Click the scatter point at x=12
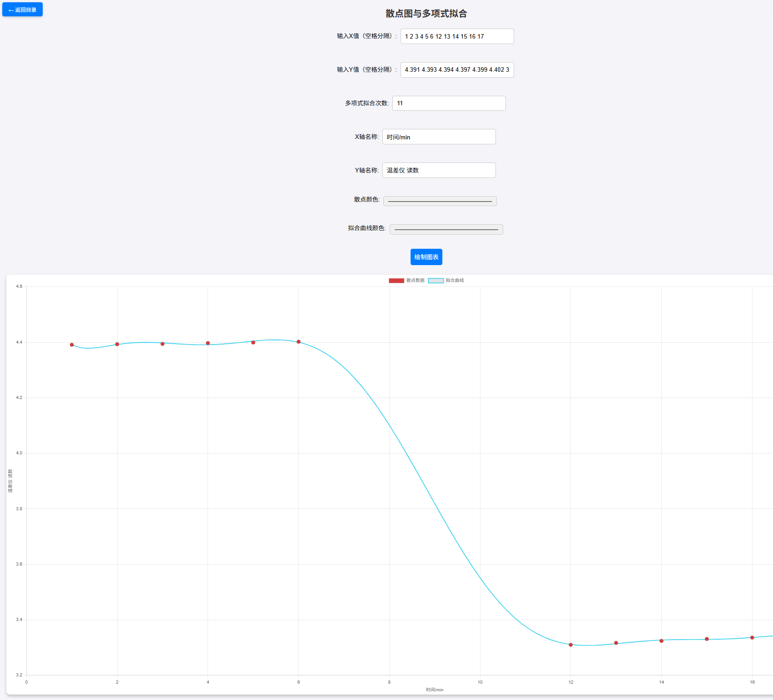Image resolution: width=773 pixels, height=700 pixels. (571, 645)
